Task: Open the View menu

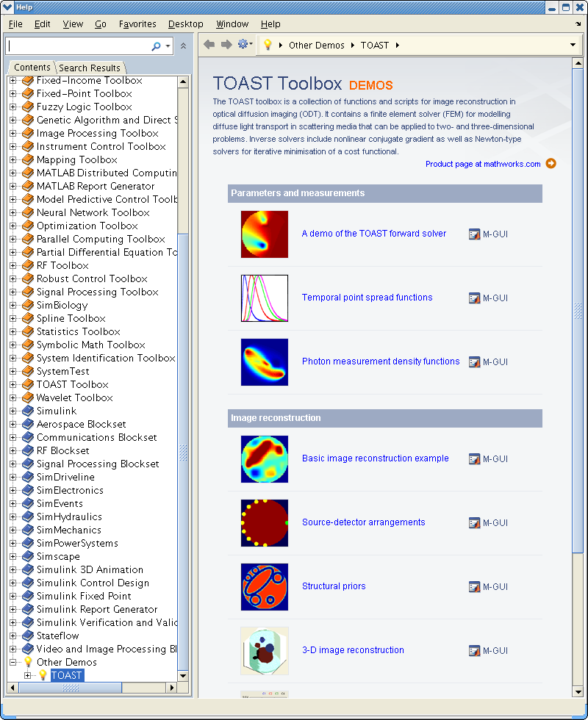Action: [73, 24]
